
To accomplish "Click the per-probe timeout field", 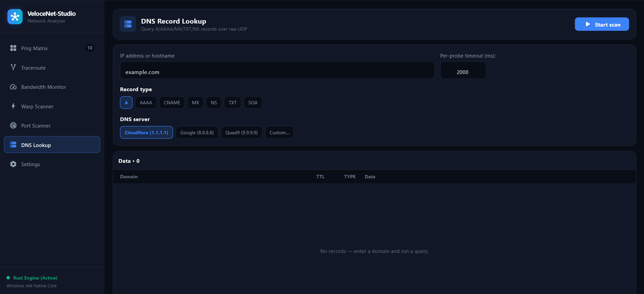I will click(463, 70).
